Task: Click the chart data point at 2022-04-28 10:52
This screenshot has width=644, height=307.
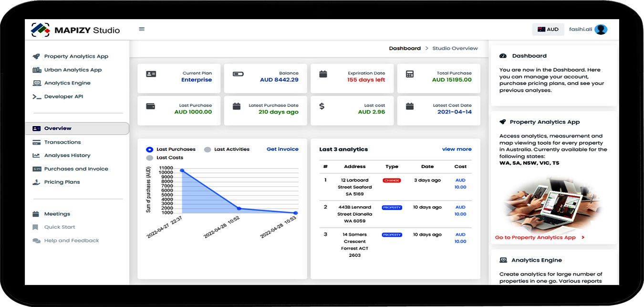Action: pos(239,209)
